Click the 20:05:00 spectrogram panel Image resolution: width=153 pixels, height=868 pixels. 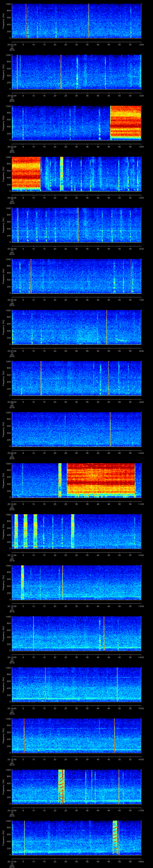pyautogui.click(x=77, y=225)
